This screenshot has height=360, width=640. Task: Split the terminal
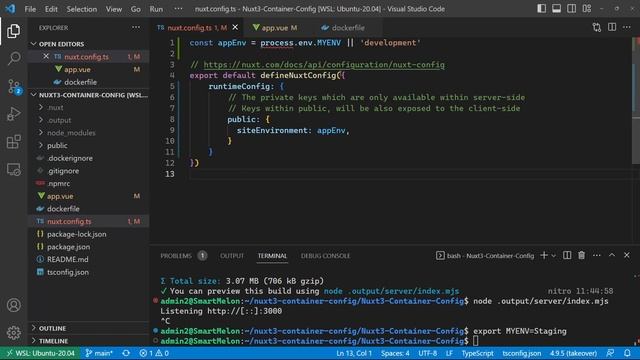click(567, 255)
